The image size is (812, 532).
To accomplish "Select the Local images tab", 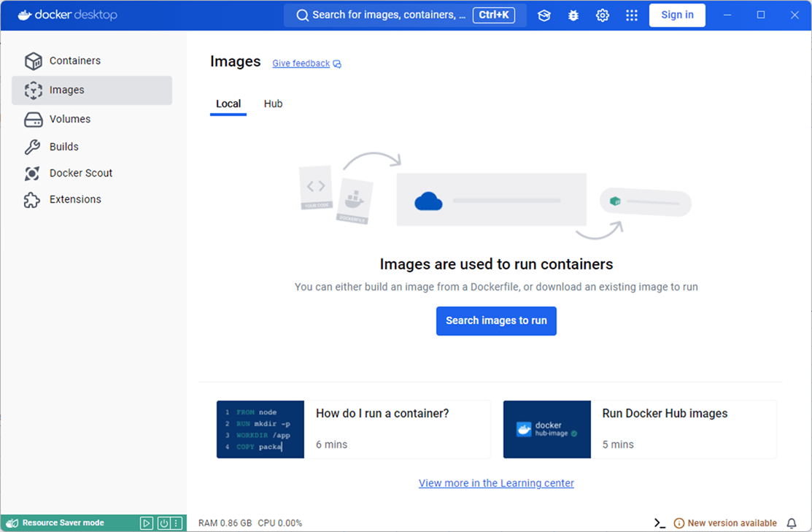I will pos(228,104).
